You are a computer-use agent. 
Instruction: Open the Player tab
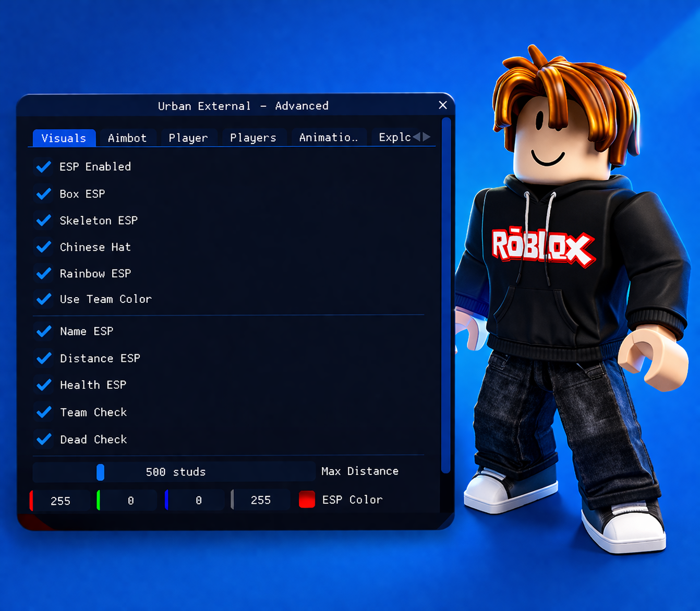coord(188,138)
